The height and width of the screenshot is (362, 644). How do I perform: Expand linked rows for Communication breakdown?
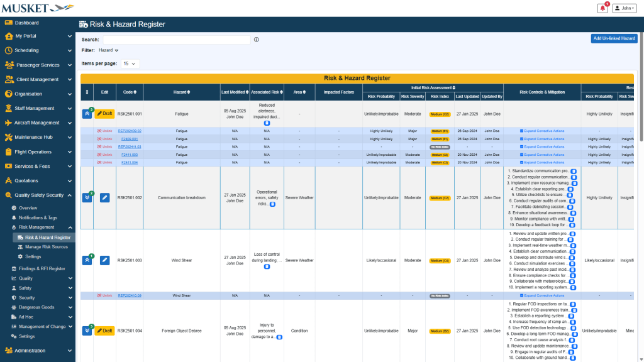87,197
